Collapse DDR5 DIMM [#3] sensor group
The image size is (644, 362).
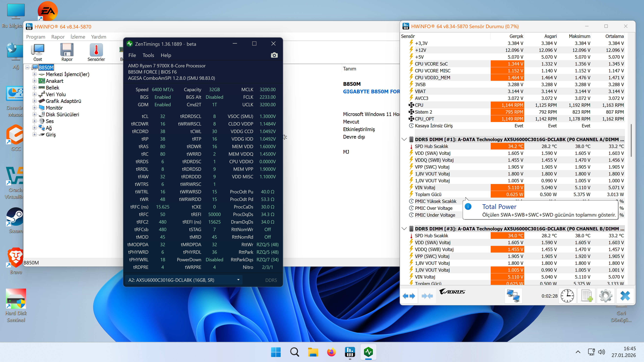click(x=404, y=229)
